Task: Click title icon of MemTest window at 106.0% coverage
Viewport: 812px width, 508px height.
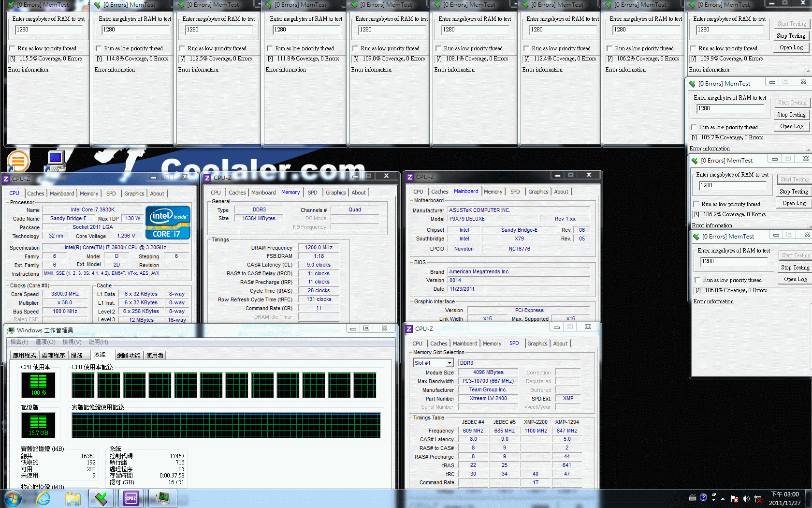Action: tap(696, 237)
